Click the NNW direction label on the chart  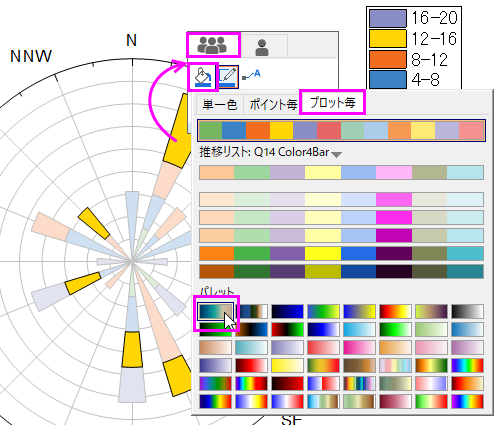(x=31, y=56)
